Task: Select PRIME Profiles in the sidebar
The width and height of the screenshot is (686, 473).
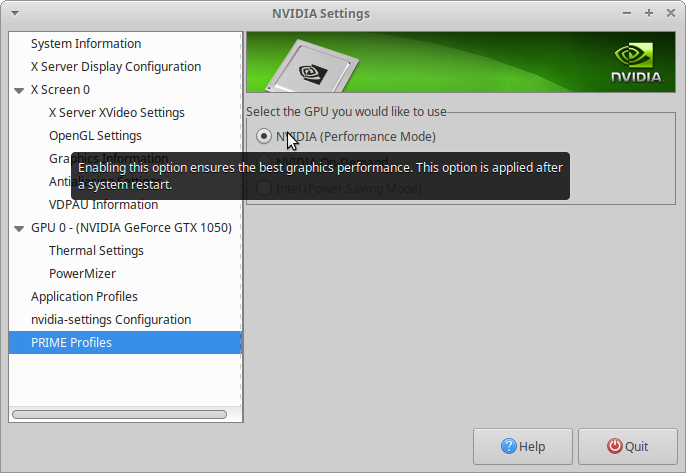Action: coord(125,343)
